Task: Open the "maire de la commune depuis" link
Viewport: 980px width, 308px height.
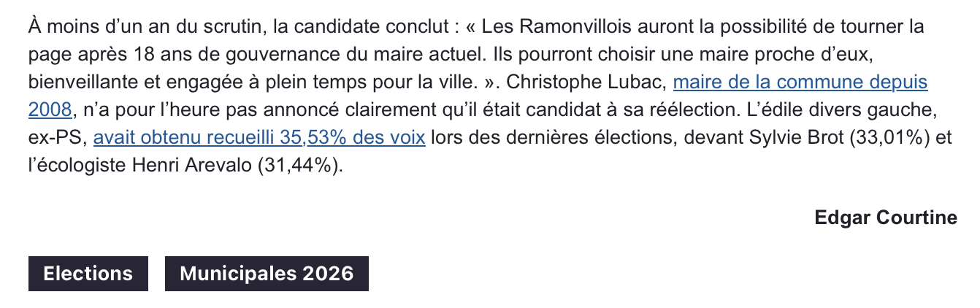Action: pos(800,82)
